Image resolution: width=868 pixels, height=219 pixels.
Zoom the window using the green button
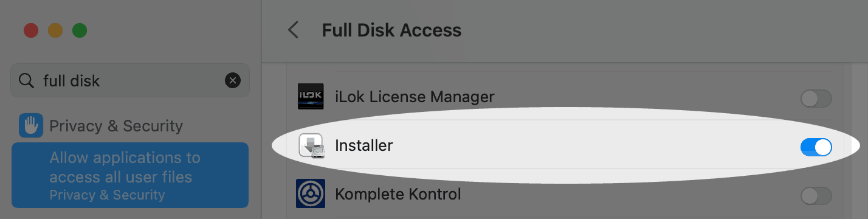[80, 30]
